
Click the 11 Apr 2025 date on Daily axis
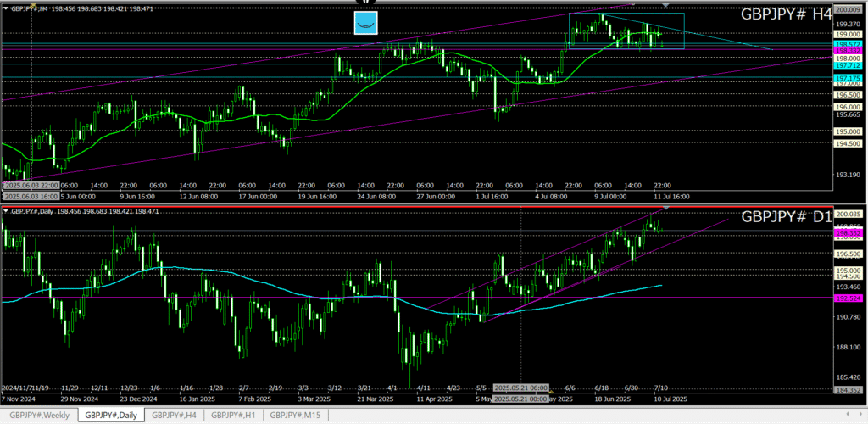(437, 399)
